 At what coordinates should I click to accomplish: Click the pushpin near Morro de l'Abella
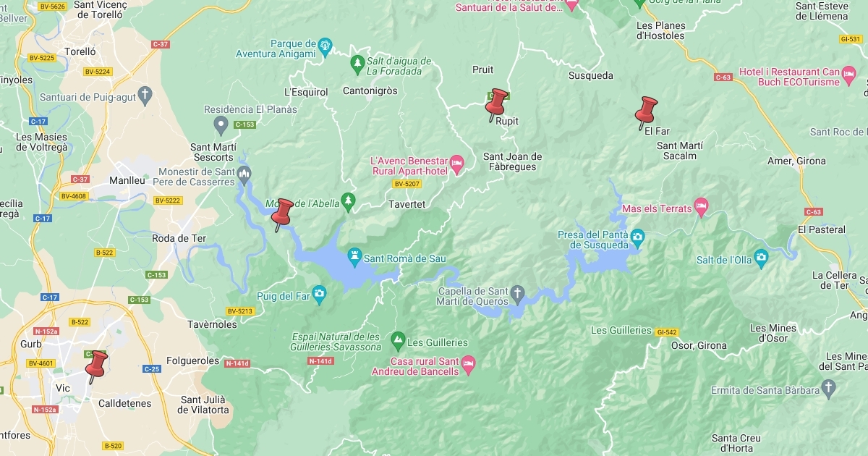(x=281, y=215)
